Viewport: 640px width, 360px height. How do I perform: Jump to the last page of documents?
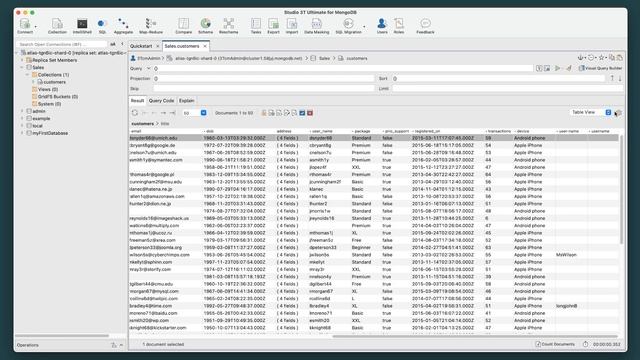[x=173, y=113]
